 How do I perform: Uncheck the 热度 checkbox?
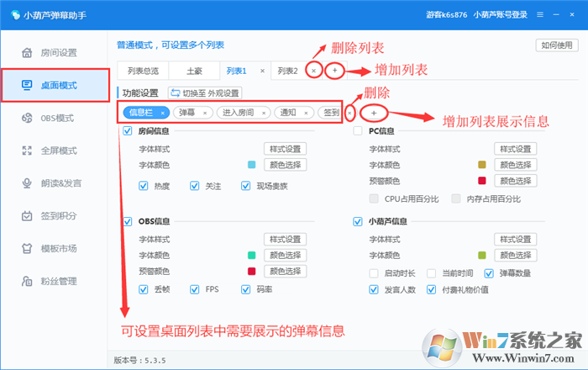point(144,186)
